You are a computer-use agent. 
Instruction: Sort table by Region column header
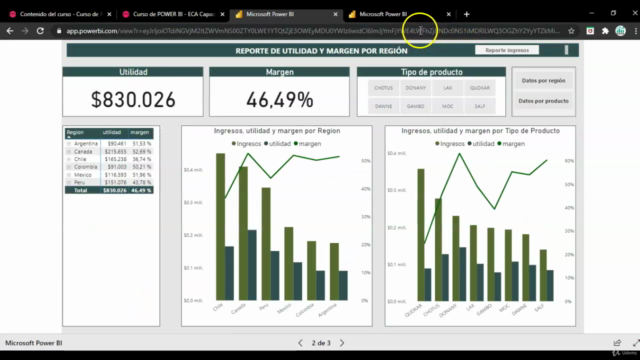tap(75, 132)
